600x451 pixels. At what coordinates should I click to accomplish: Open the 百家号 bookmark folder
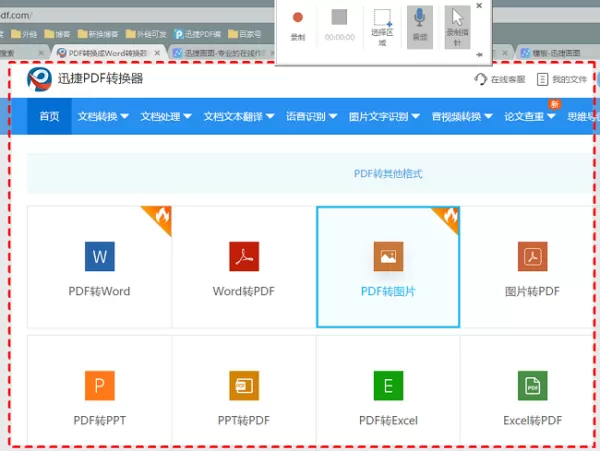click(244, 34)
